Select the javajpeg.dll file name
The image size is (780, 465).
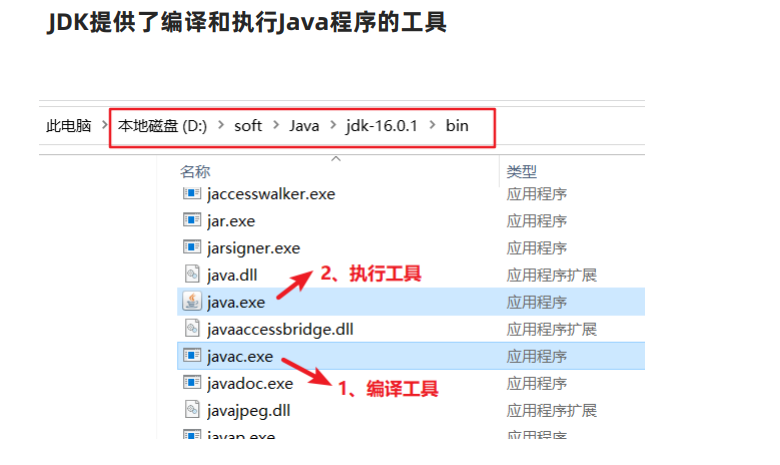248,411
